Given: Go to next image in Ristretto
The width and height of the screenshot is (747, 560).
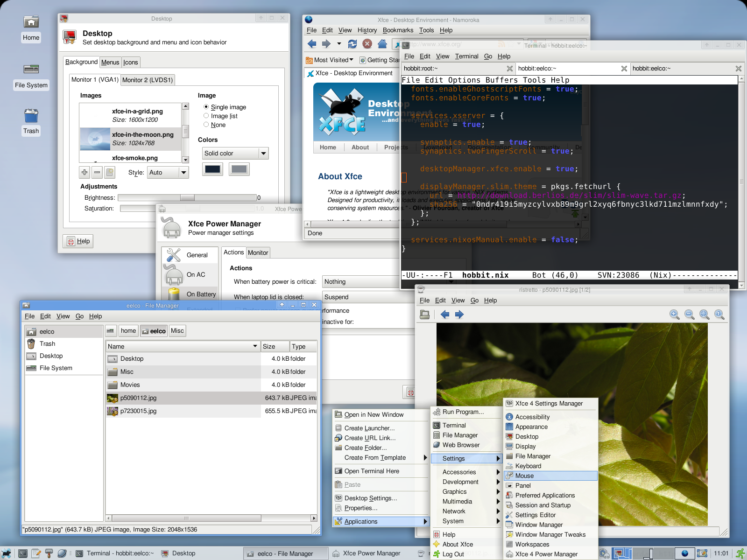Looking at the screenshot, I should 459,315.
